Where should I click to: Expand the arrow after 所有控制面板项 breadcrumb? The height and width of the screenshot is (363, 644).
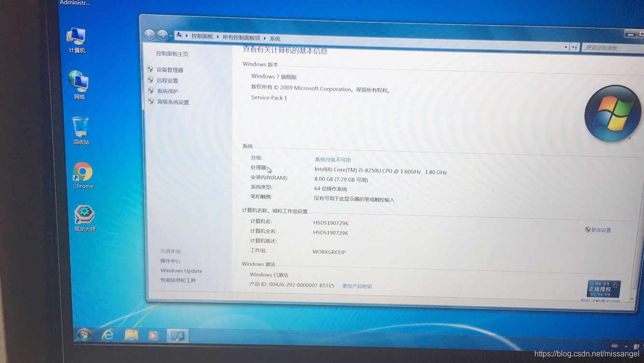pos(265,38)
